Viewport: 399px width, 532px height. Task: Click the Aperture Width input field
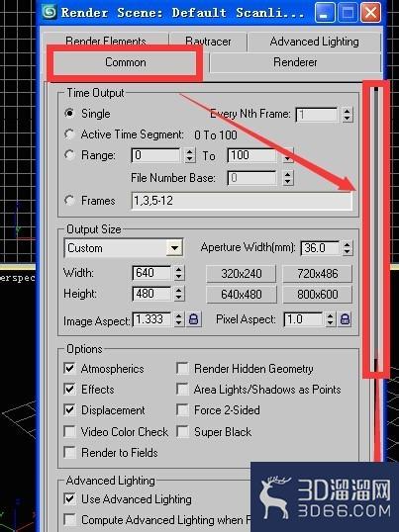(x=321, y=248)
